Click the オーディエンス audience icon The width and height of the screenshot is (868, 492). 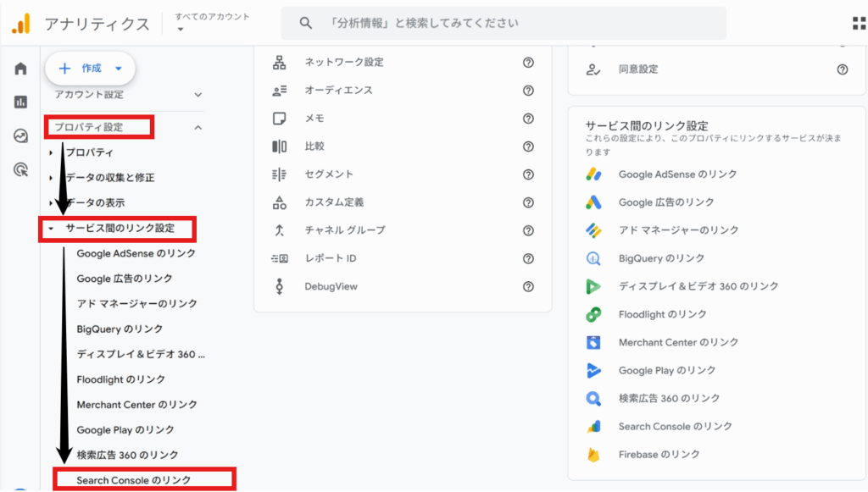pyautogui.click(x=280, y=91)
